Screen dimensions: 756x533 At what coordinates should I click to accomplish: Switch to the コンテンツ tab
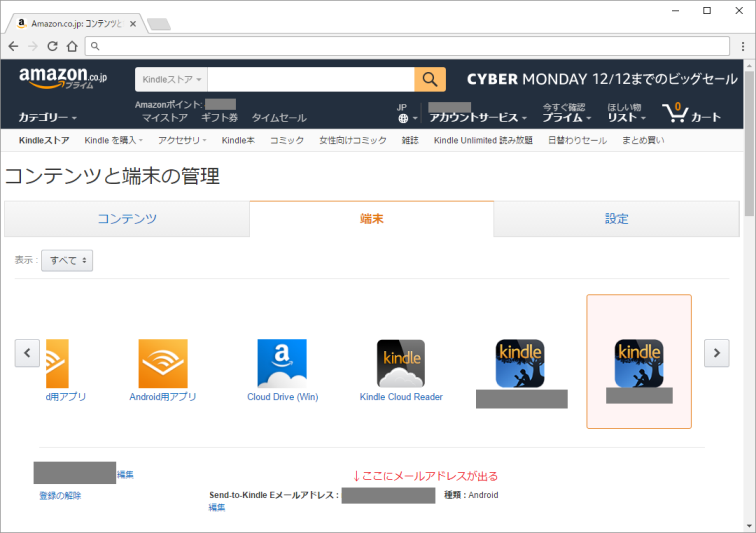click(127, 219)
